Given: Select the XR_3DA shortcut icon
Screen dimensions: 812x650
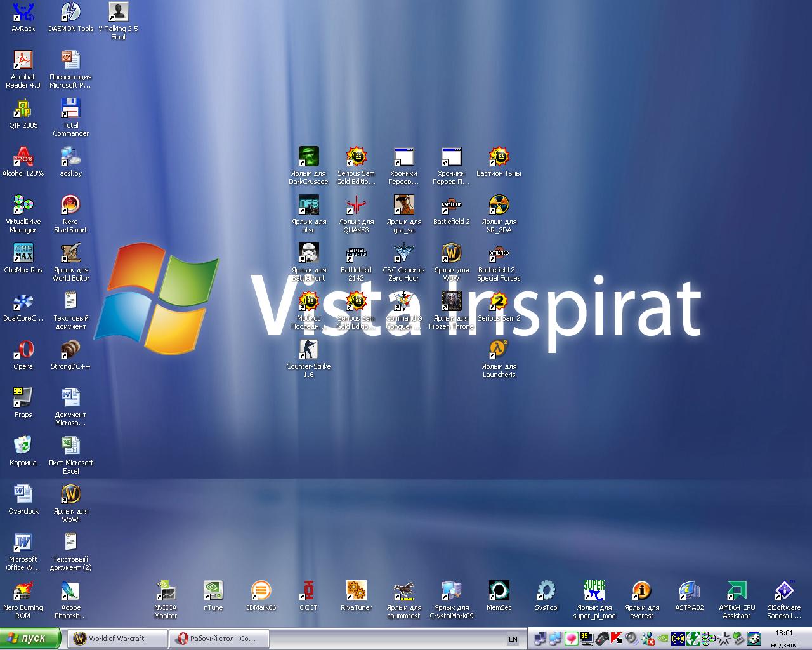Looking at the screenshot, I should [499, 204].
